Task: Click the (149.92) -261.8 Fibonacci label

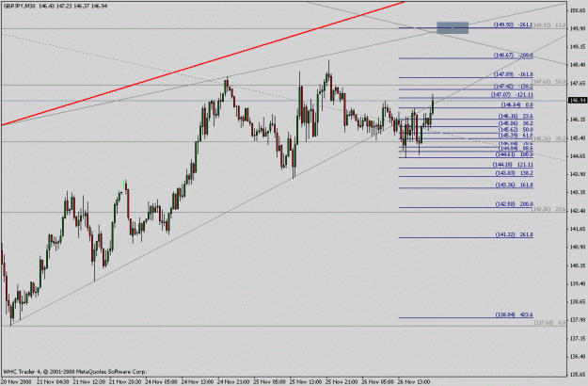Action: pos(514,24)
